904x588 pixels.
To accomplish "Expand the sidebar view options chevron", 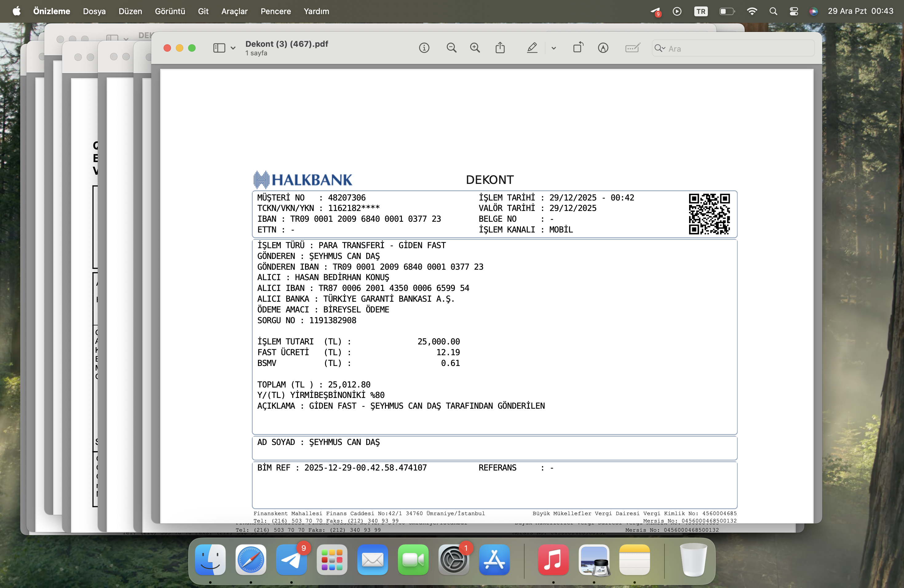I will coord(233,48).
